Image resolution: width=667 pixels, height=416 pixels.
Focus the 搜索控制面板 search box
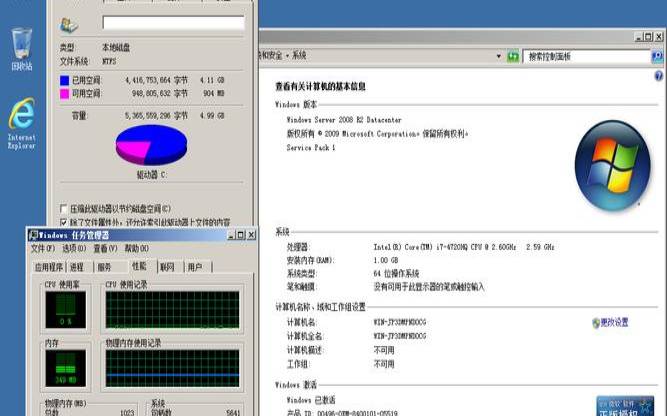tap(587, 56)
